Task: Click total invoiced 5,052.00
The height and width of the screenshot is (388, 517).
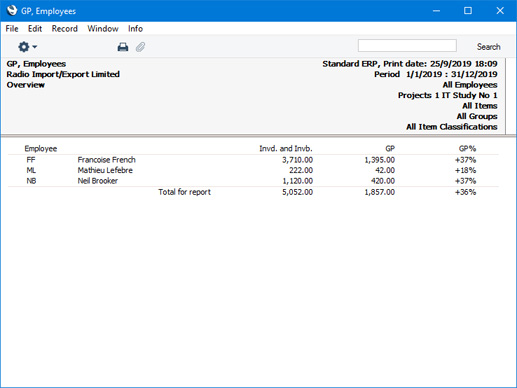Action: [x=297, y=192]
